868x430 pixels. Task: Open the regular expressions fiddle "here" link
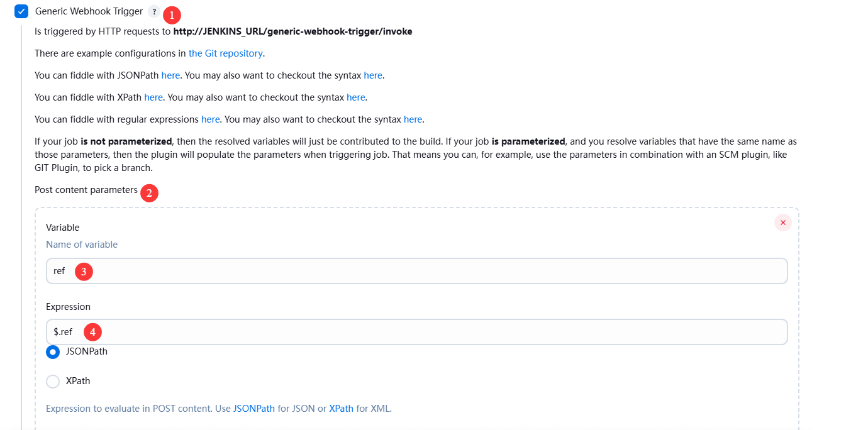point(211,119)
